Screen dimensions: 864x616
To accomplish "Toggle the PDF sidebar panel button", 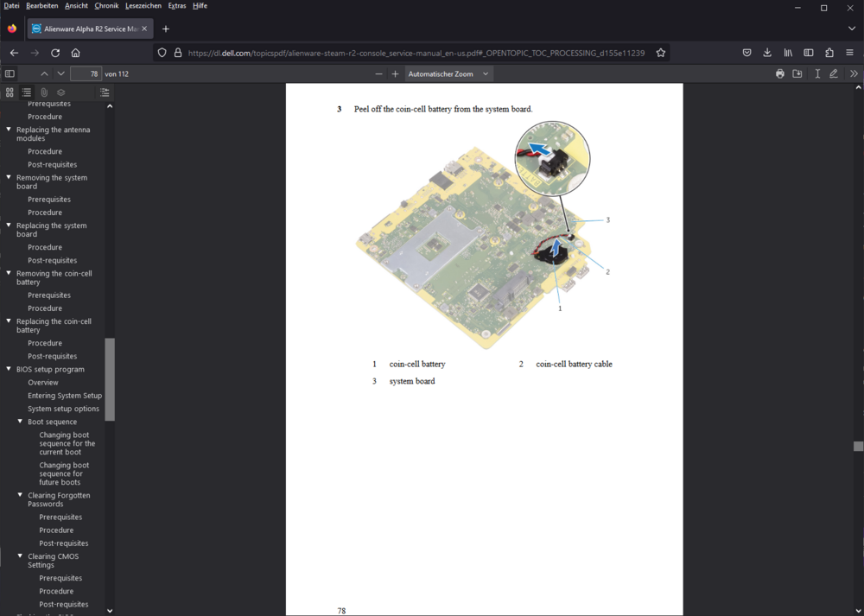I will coord(10,74).
